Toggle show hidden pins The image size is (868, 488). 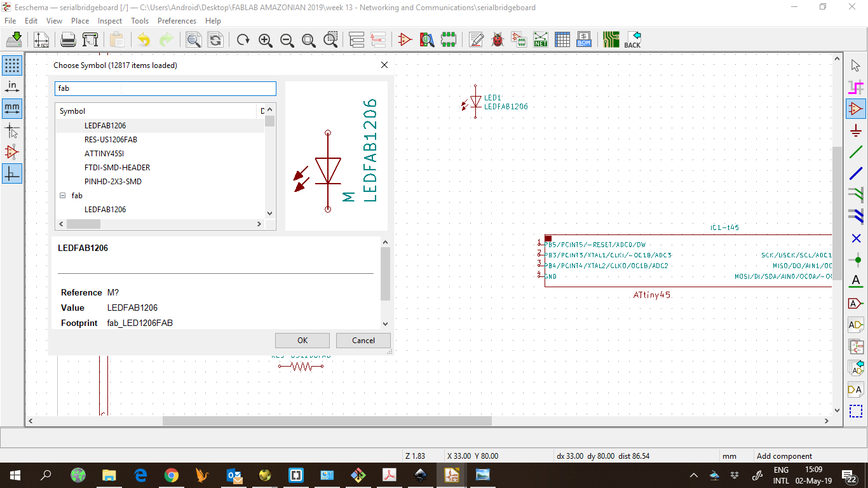pyautogui.click(x=12, y=152)
